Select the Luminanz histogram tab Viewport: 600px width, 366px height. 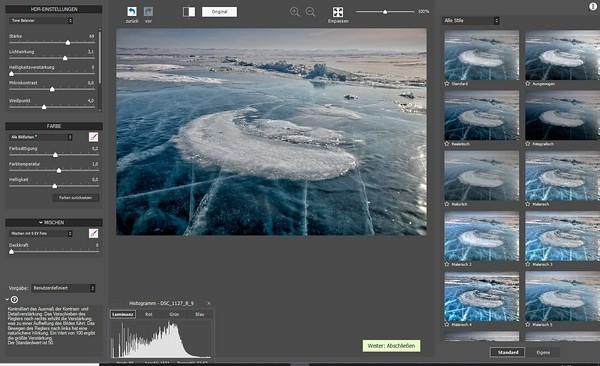tap(123, 314)
